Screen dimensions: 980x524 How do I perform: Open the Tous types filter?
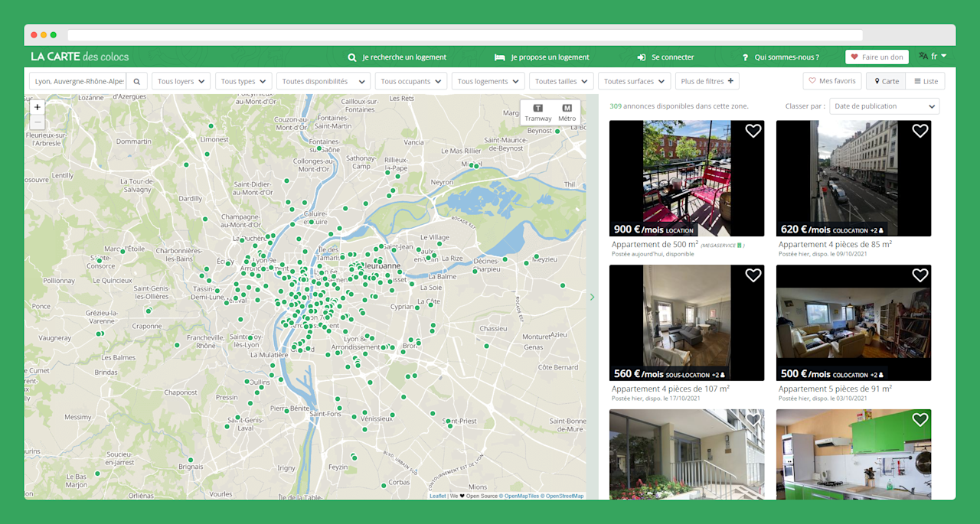[243, 81]
